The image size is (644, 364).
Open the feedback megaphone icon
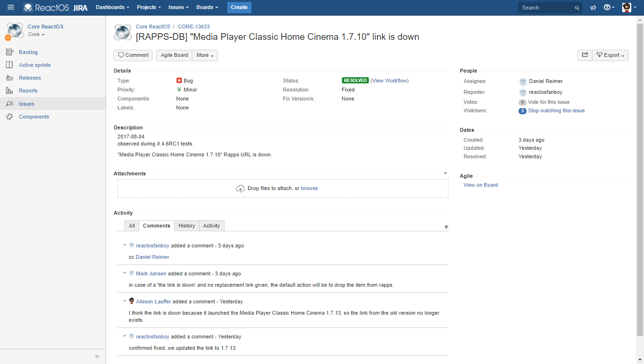point(593,8)
